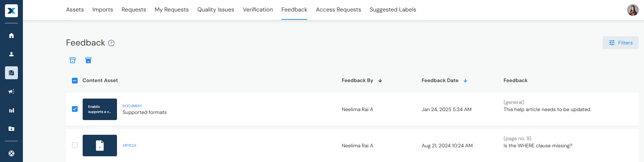Click the outlined archive icon

click(73, 60)
